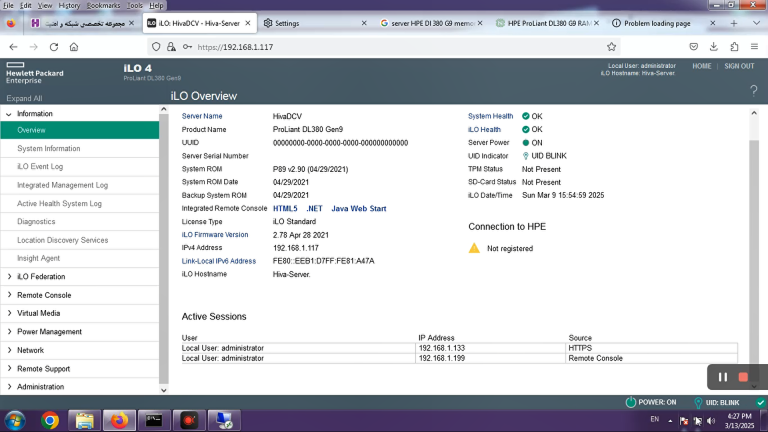Switch to HPE ProLiant DL380 G9 RAM tab
Image resolution: width=768 pixels, height=432 pixels.
coord(547,23)
